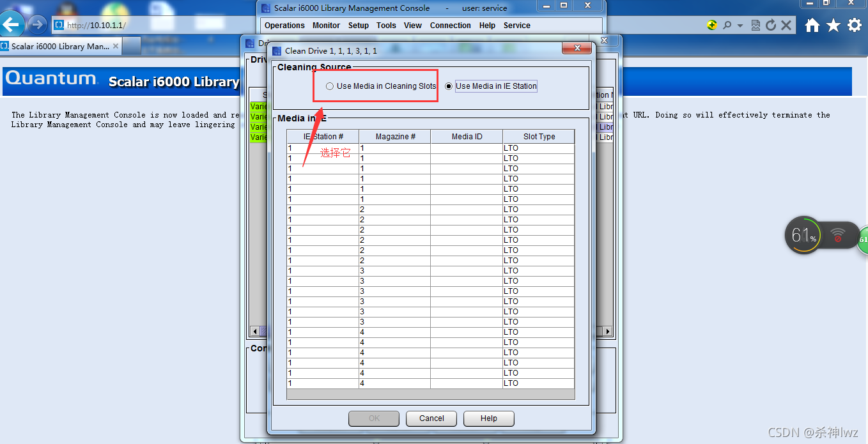Maximize the Library Management Console window
The image size is (868, 444).
coord(564,6)
